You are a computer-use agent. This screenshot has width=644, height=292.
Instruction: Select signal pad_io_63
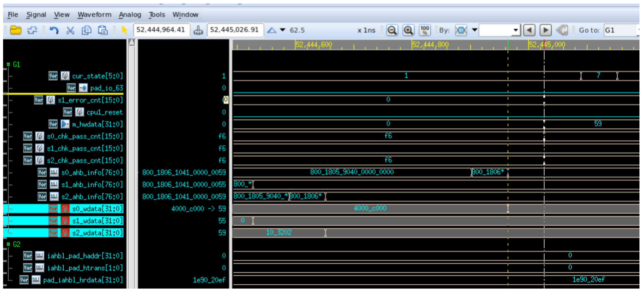coord(107,88)
